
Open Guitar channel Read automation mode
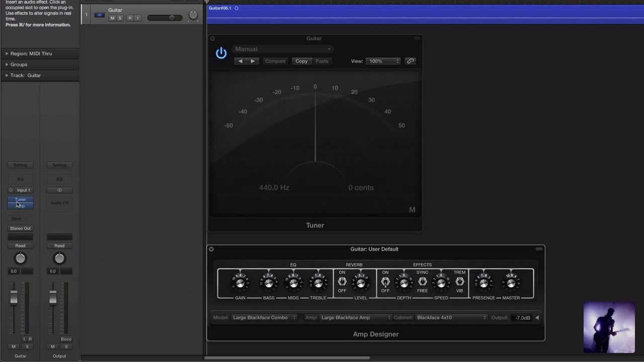point(20,246)
